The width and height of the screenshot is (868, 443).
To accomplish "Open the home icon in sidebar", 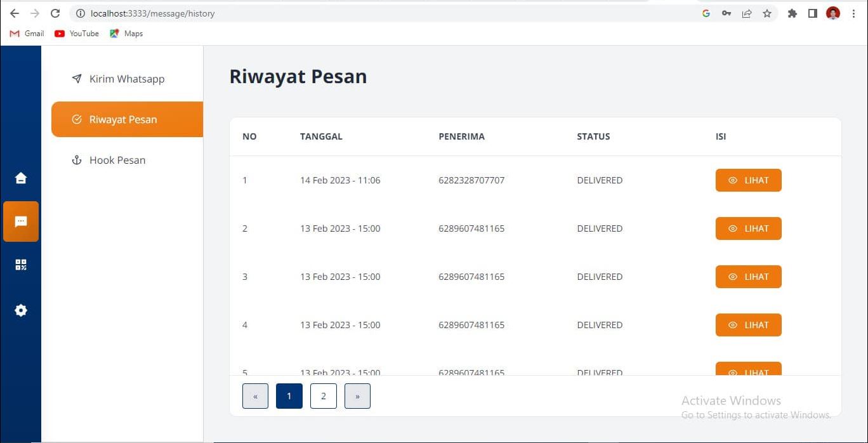I will click(21, 178).
